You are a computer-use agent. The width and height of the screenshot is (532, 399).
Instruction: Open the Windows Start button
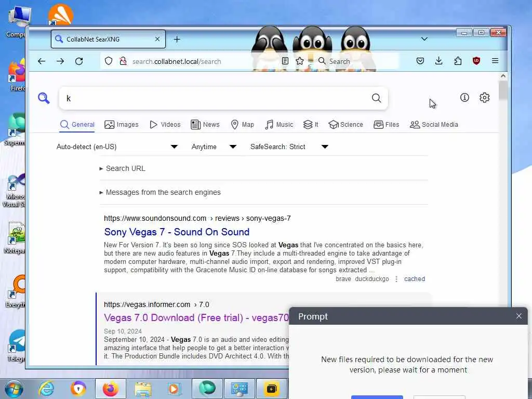[14, 389]
